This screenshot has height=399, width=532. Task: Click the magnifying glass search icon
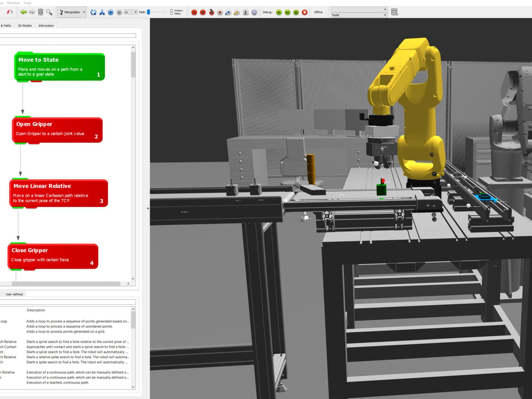(49, 12)
